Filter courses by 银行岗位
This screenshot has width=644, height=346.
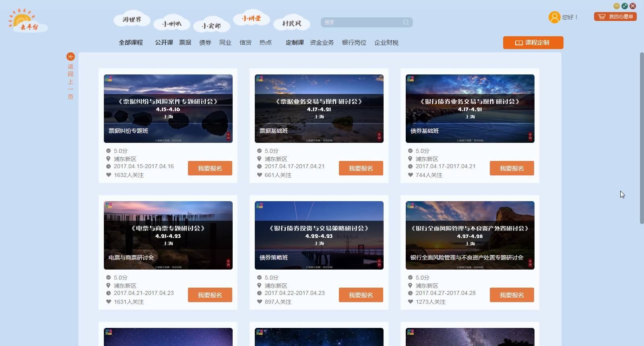pos(354,43)
